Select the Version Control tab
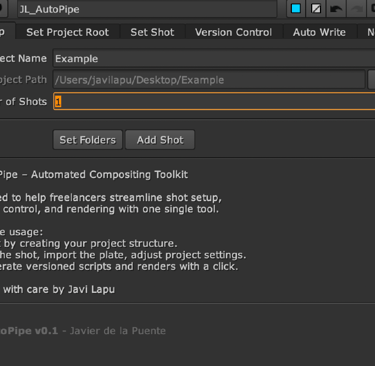The image size is (375, 366). pos(233,32)
